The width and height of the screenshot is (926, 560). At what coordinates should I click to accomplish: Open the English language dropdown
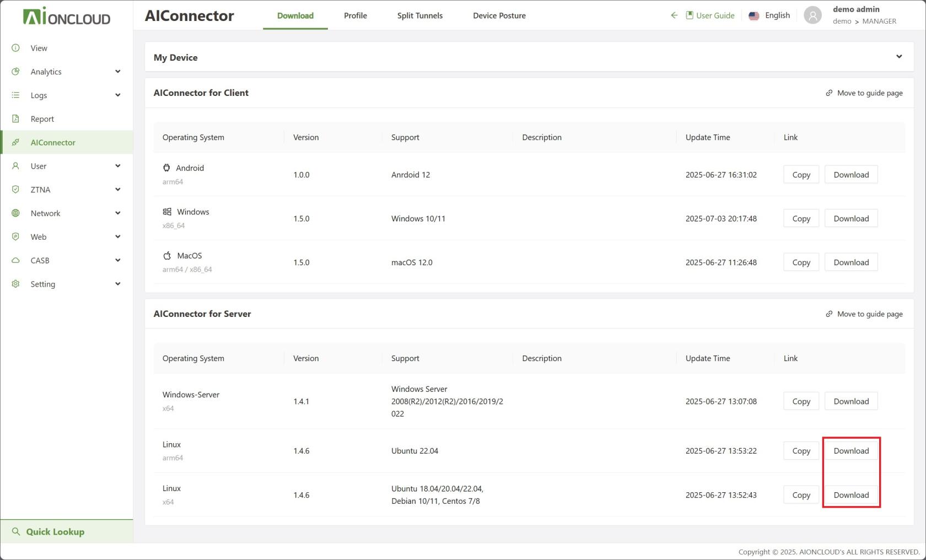point(769,15)
